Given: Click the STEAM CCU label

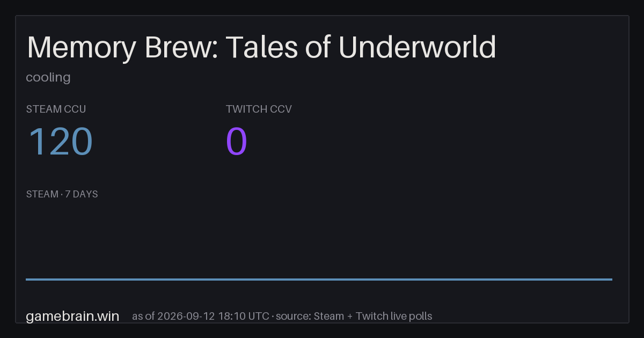Looking at the screenshot, I should (x=56, y=109).
